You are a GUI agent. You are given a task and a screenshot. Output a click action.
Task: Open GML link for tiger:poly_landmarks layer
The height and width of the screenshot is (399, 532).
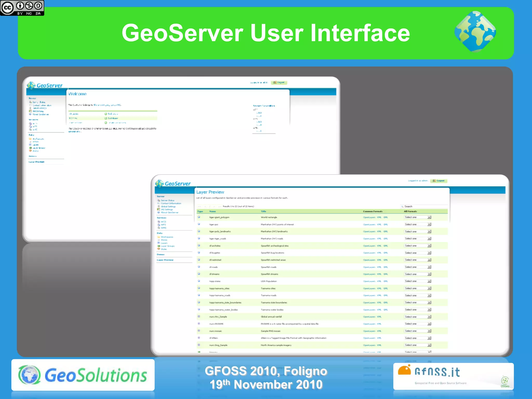(x=385, y=231)
